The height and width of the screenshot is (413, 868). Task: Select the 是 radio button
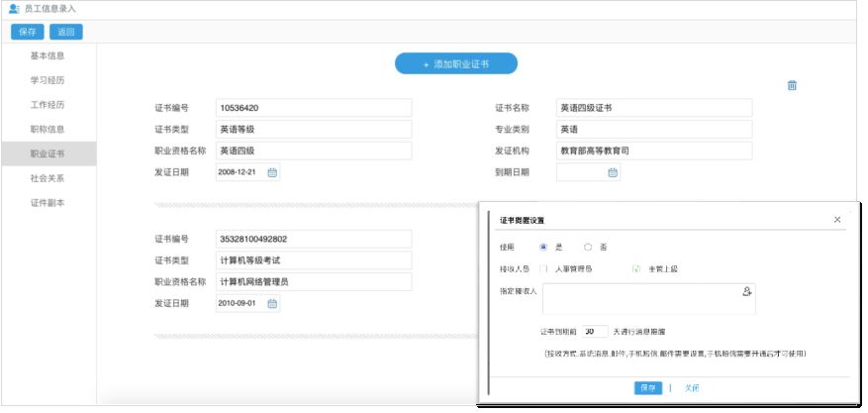(x=543, y=246)
